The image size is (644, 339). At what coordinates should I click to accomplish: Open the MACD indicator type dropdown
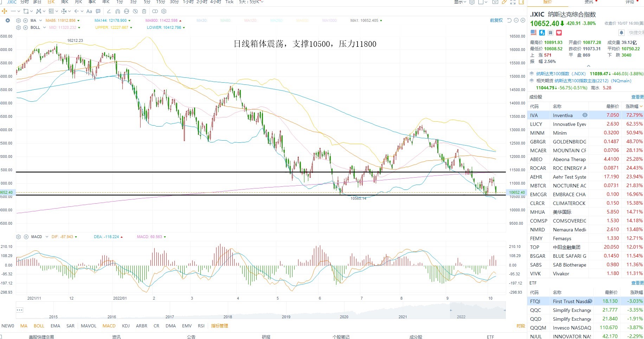point(47,237)
